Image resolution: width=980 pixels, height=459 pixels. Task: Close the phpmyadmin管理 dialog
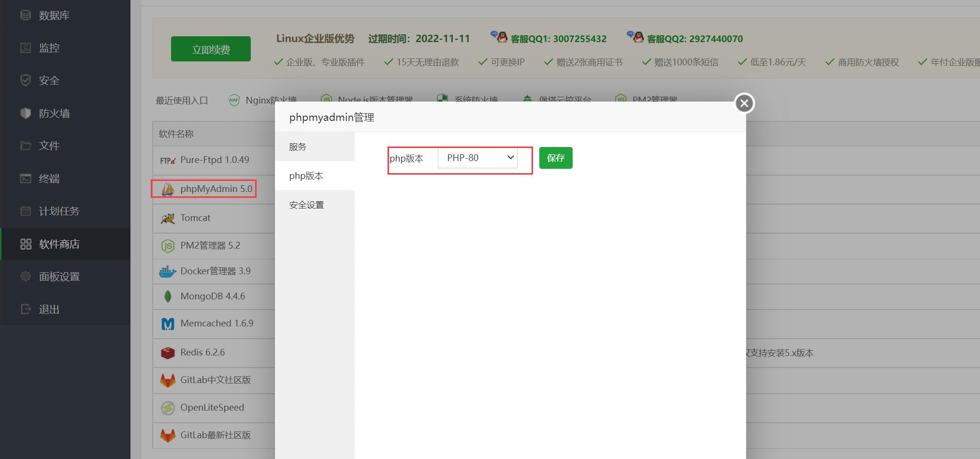[x=744, y=103]
